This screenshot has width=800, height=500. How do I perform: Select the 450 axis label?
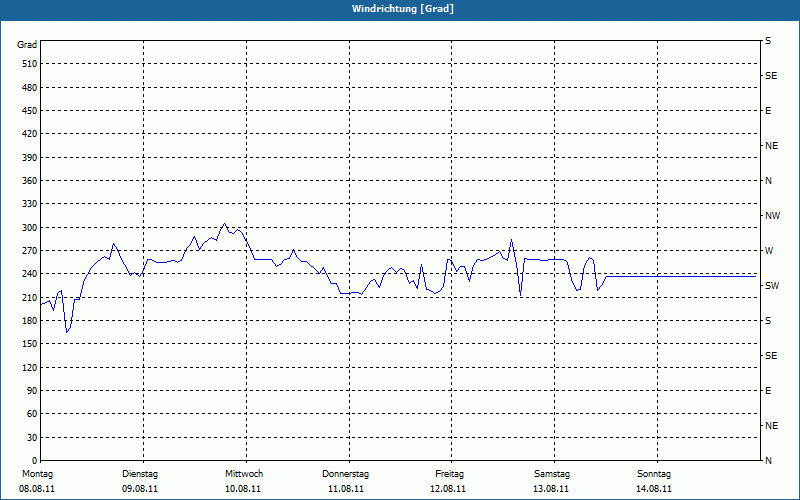pos(30,111)
